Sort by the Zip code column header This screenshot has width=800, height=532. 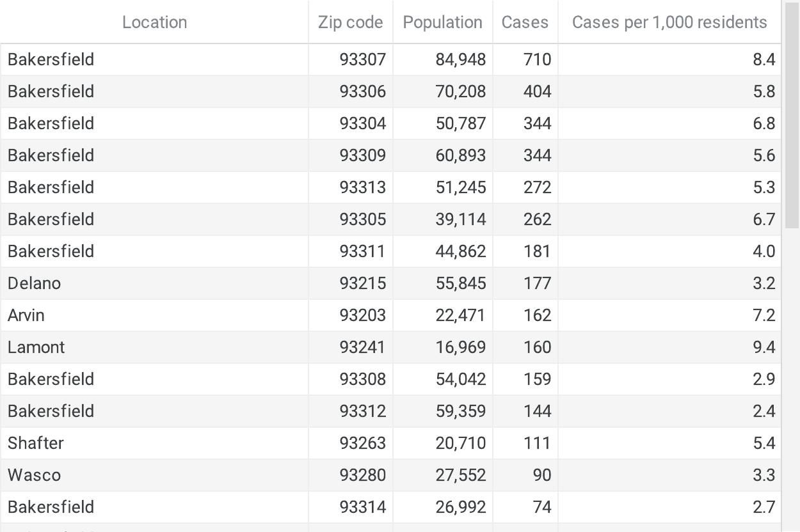coord(350,22)
